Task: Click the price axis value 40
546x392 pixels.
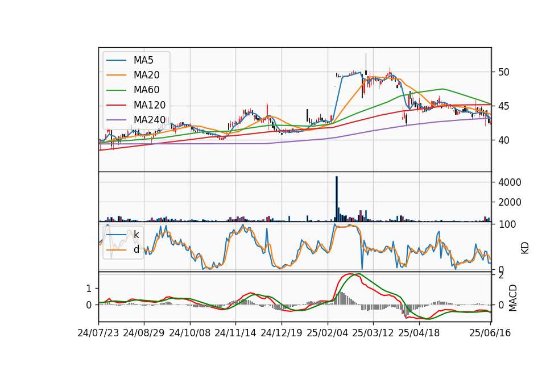Action: click(503, 140)
